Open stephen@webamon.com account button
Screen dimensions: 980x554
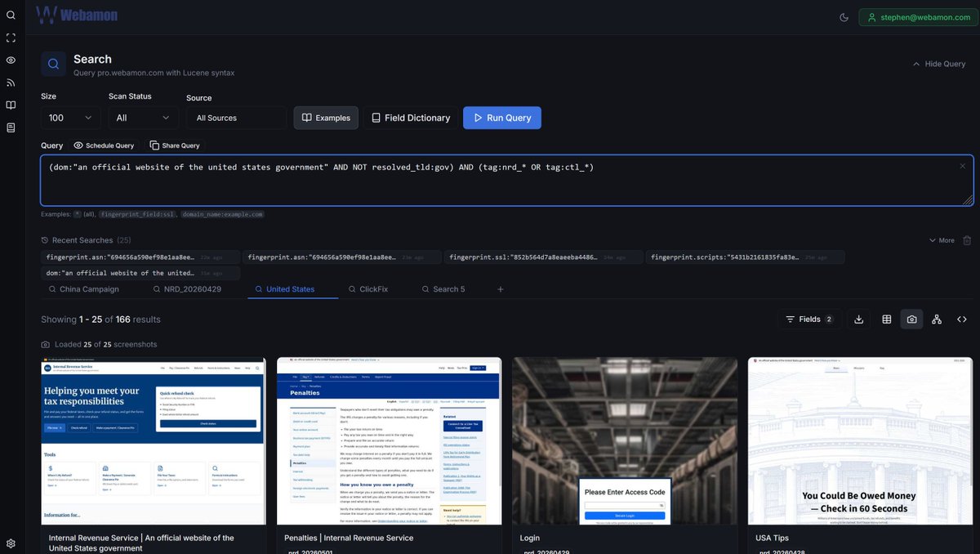click(x=917, y=17)
